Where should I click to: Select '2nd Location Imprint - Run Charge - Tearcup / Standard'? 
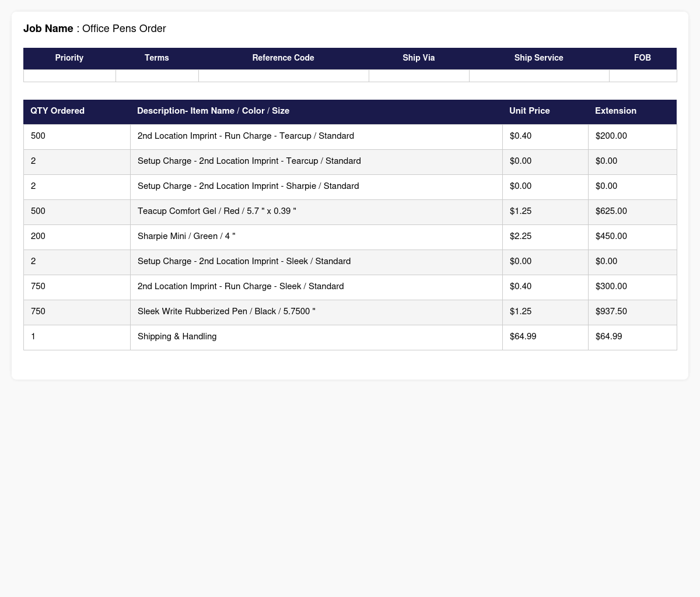click(246, 136)
